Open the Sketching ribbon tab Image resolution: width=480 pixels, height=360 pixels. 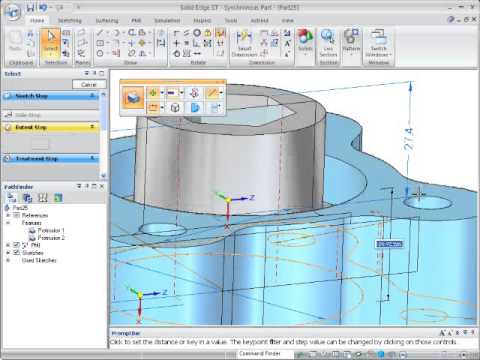coord(70,20)
